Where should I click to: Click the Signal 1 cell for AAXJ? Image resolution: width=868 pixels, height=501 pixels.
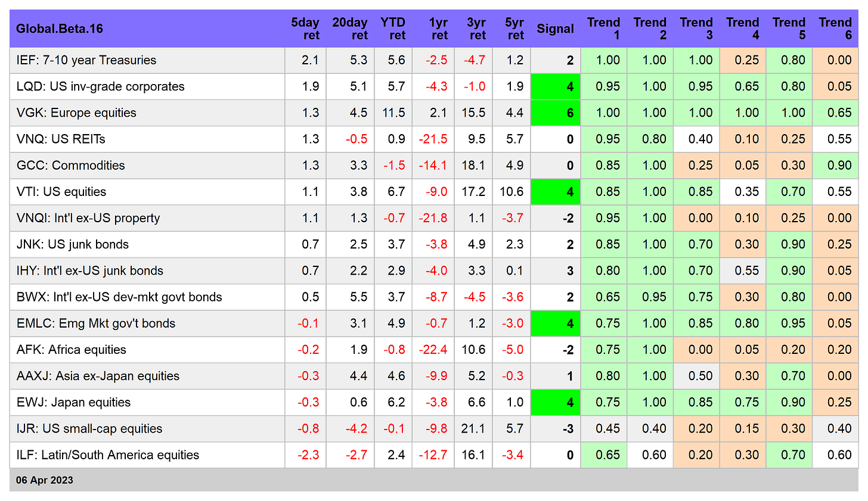point(555,376)
